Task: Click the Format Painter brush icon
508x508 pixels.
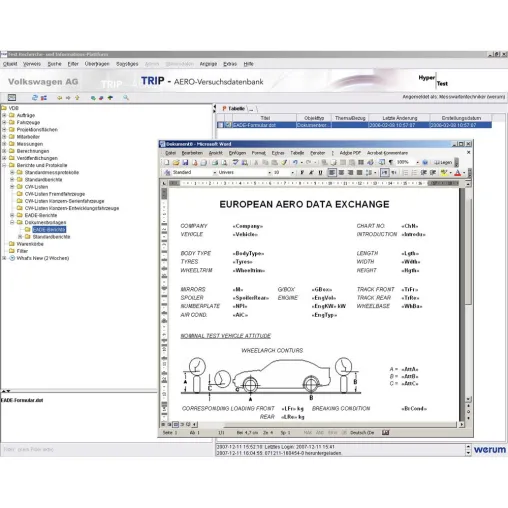Action: (x=284, y=162)
